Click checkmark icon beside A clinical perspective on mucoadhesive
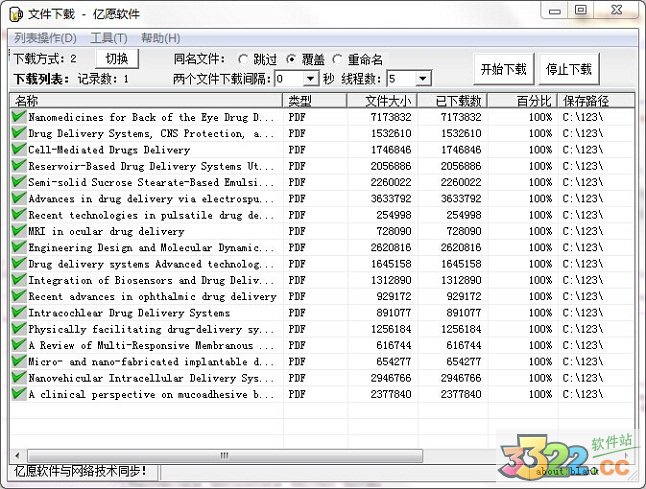Screen dimensions: 646x489 (19, 394)
